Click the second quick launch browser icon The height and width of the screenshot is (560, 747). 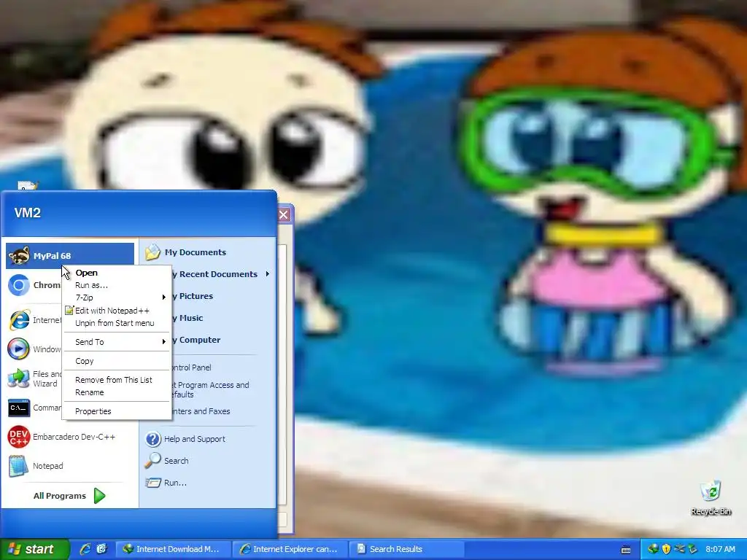pyautogui.click(x=101, y=549)
